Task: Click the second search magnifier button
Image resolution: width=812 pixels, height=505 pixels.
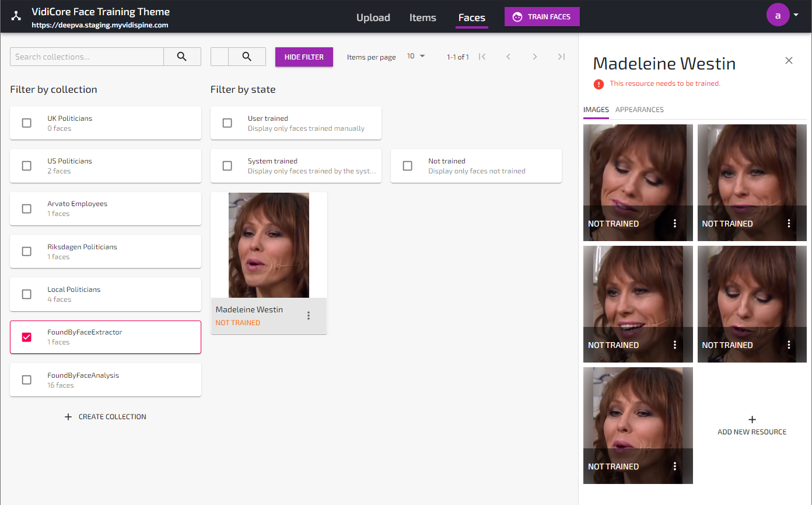Action: 247,57
